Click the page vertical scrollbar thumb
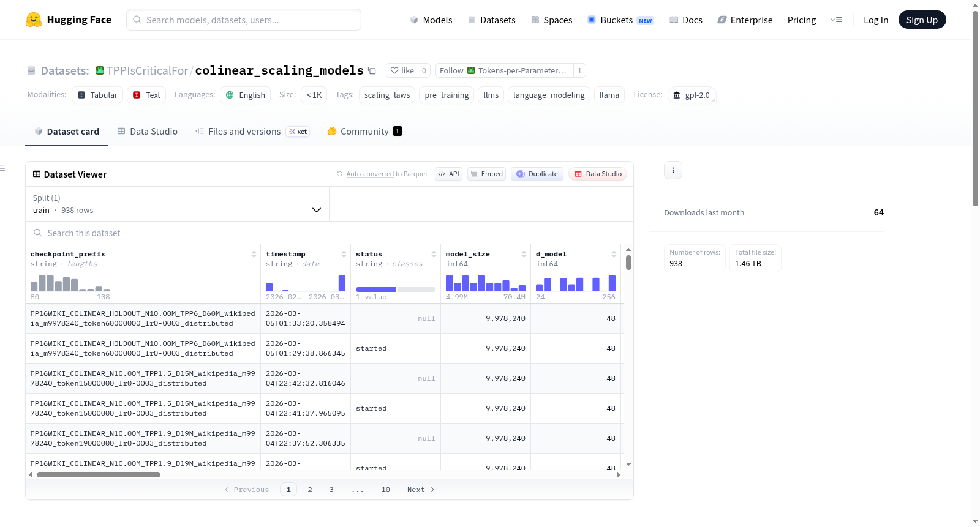This screenshot has height=527, width=980. pyautogui.click(x=975, y=108)
